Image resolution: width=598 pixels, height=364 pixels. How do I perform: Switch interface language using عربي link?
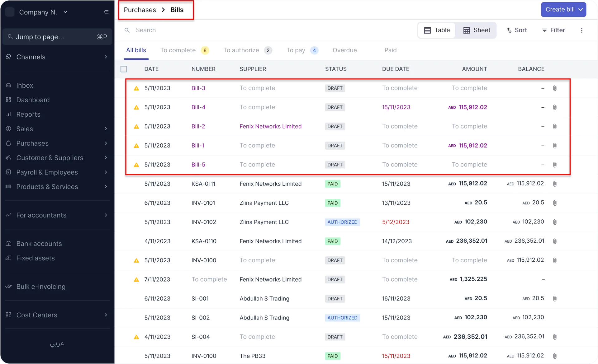pyautogui.click(x=57, y=344)
